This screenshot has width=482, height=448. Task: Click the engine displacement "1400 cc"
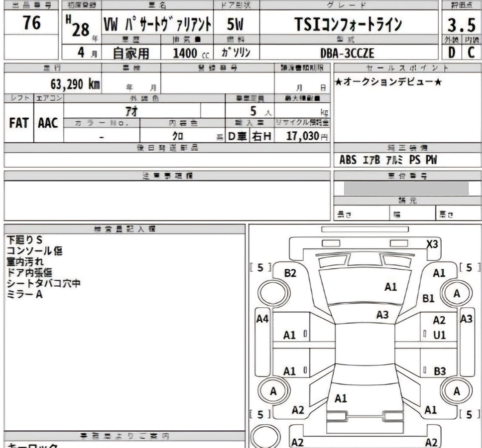pos(191,53)
